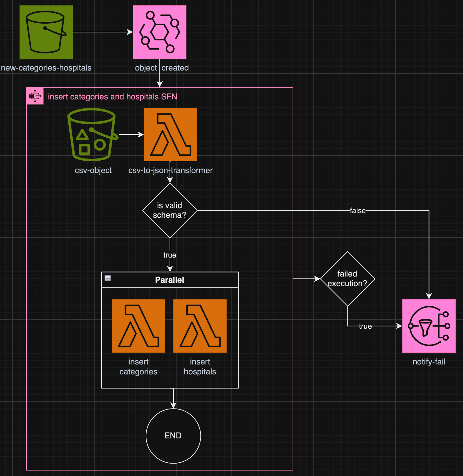463x476 pixels.
Task: Select the csv-to-json-transformer Lambda icon
Action: [171, 135]
